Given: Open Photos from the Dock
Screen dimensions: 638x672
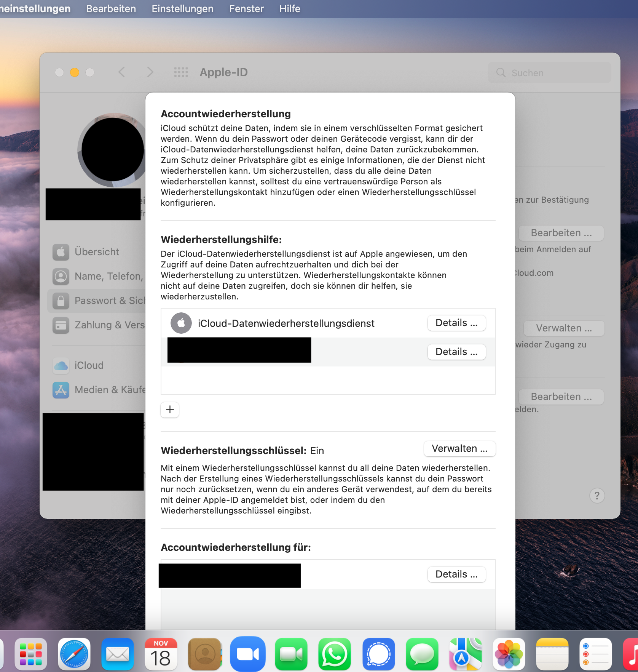Looking at the screenshot, I should point(509,654).
